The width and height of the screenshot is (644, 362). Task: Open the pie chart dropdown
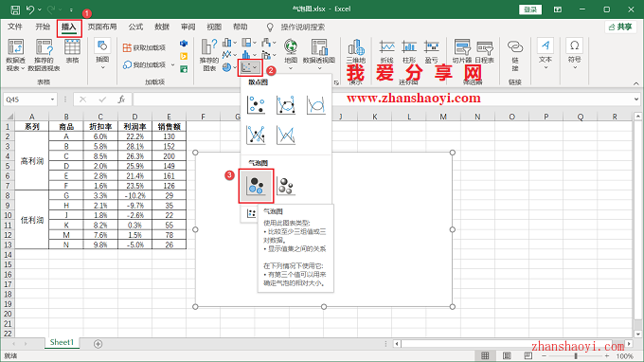pyautogui.click(x=229, y=67)
